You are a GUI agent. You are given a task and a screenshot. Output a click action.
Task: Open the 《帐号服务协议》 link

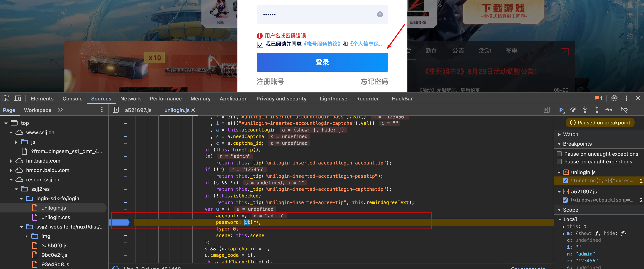click(322, 44)
